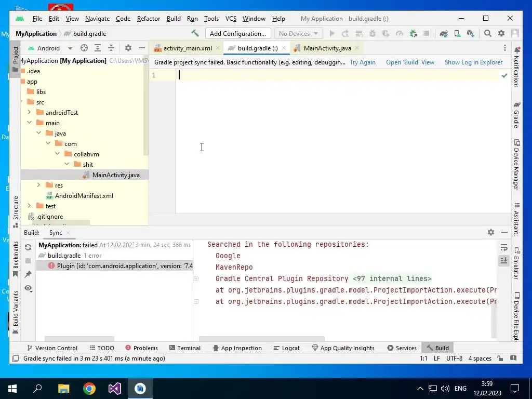Viewport: 532px width, 399px height.
Task: Click Try Again sync link
Action: click(x=362, y=62)
